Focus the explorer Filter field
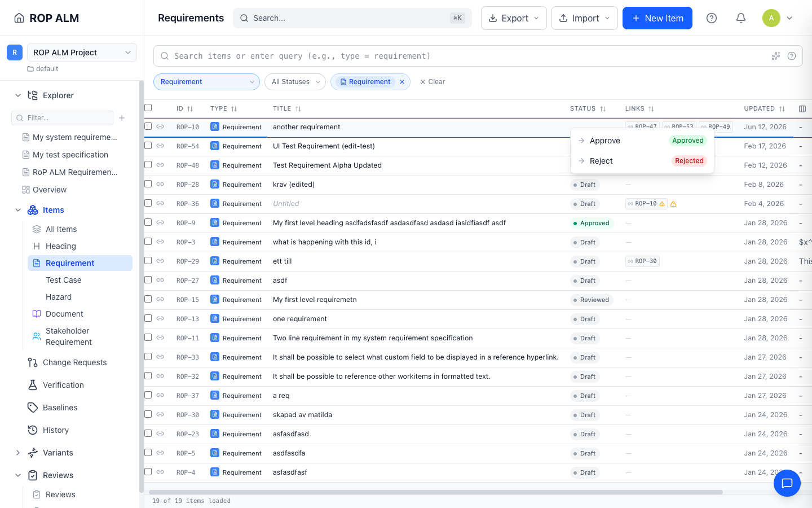The height and width of the screenshot is (508, 812). point(62,118)
